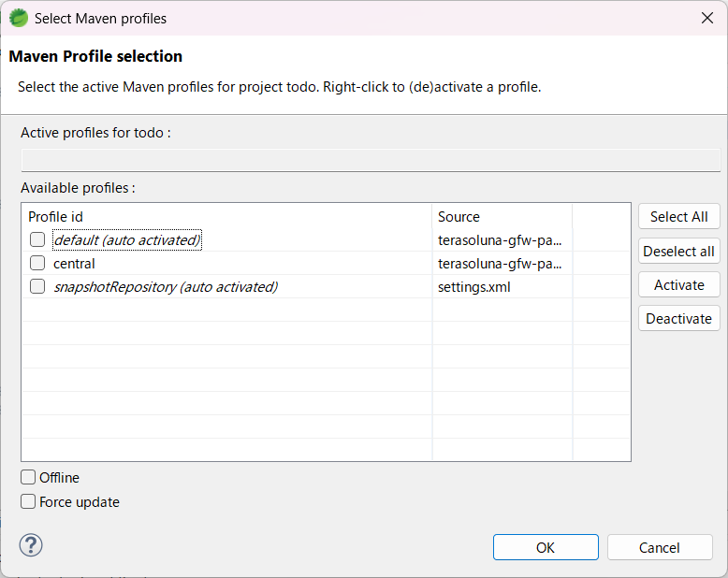This screenshot has width=728, height=578.
Task: Enable the central profile checkbox
Action: tap(37, 263)
